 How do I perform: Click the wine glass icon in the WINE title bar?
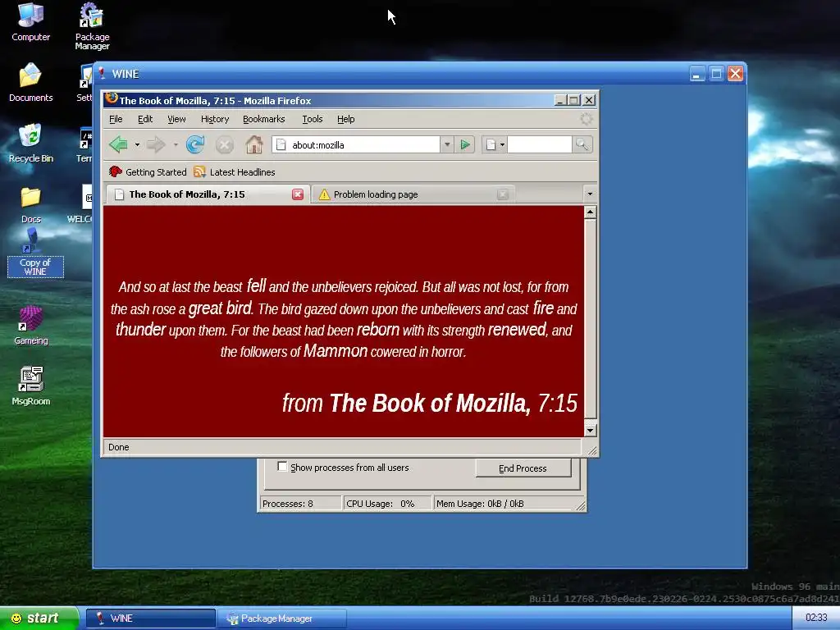102,73
